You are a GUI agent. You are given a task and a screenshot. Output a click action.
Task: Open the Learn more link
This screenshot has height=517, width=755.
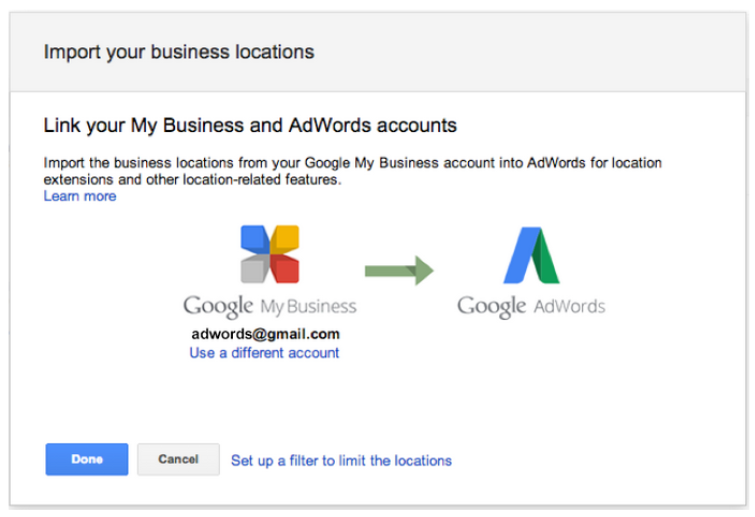click(x=79, y=196)
